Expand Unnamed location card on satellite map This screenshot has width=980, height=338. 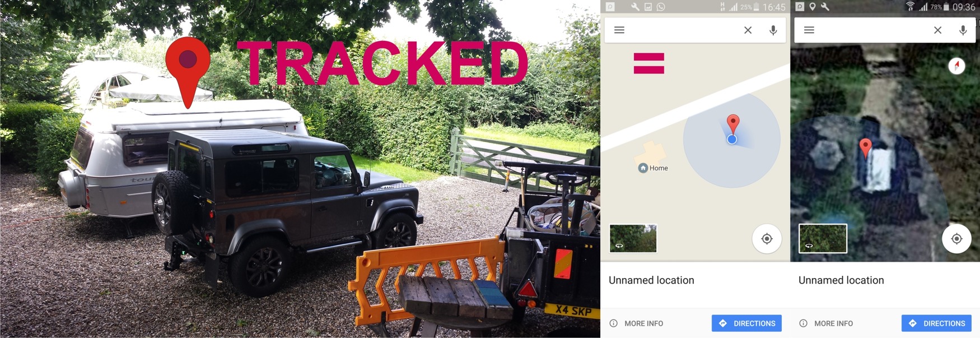885,280
